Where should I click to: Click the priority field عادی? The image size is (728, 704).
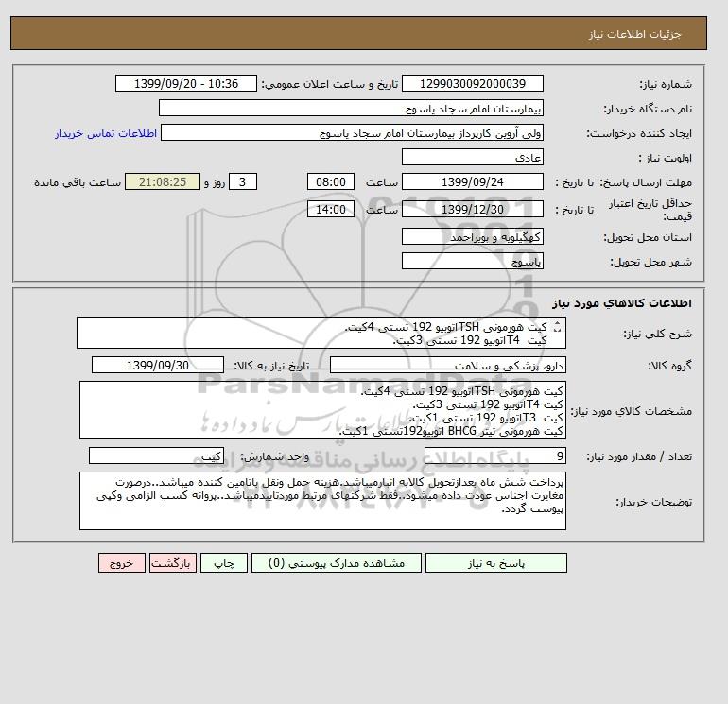472,157
